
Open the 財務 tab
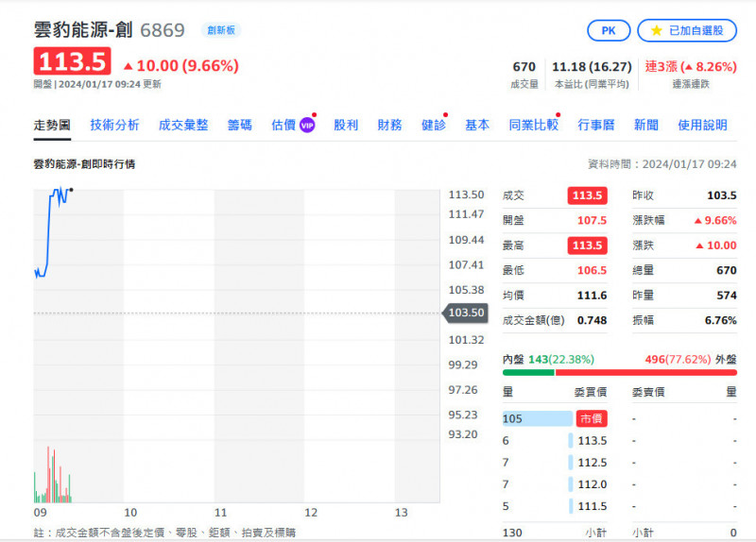pos(389,126)
